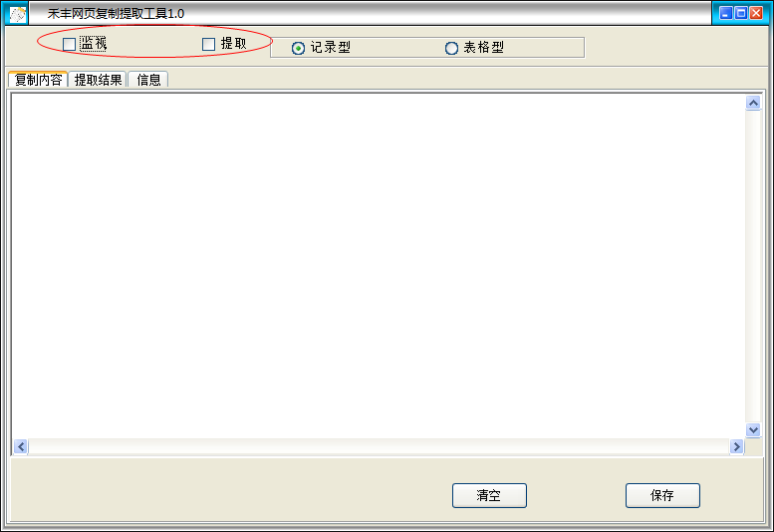Enable the 监视 checkbox
The height and width of the screenshot is (532, 774).
point(69,45)
